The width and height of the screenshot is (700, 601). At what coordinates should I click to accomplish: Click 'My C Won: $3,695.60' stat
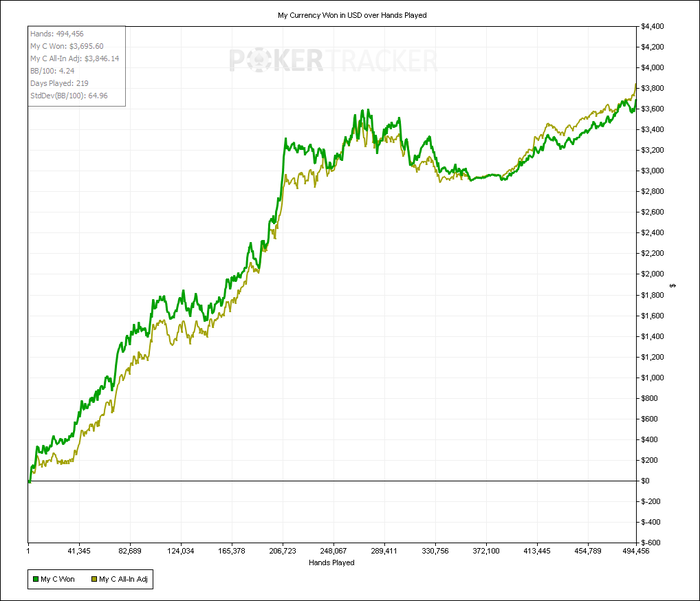pyautogui.click(x=67, y=46)
